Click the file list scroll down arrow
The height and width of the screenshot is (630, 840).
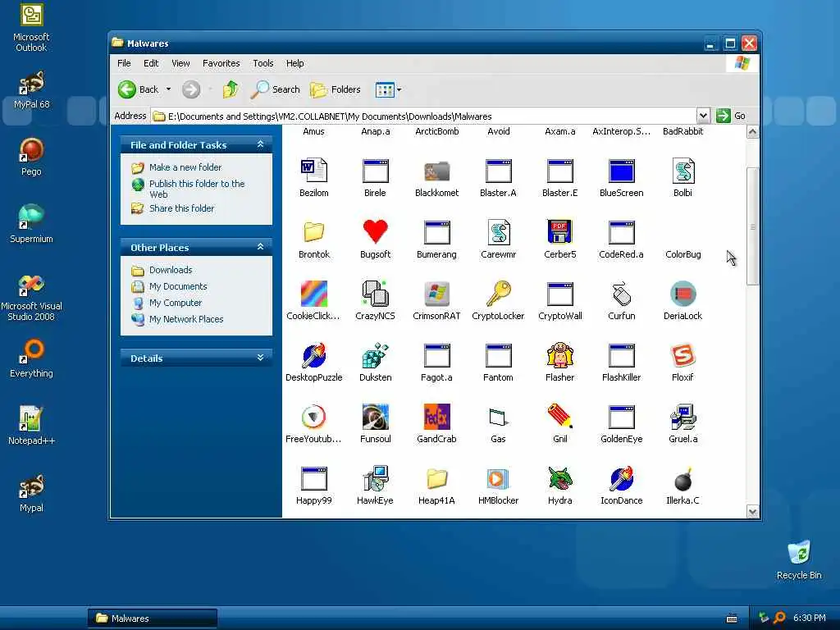[x=753, y=512]
